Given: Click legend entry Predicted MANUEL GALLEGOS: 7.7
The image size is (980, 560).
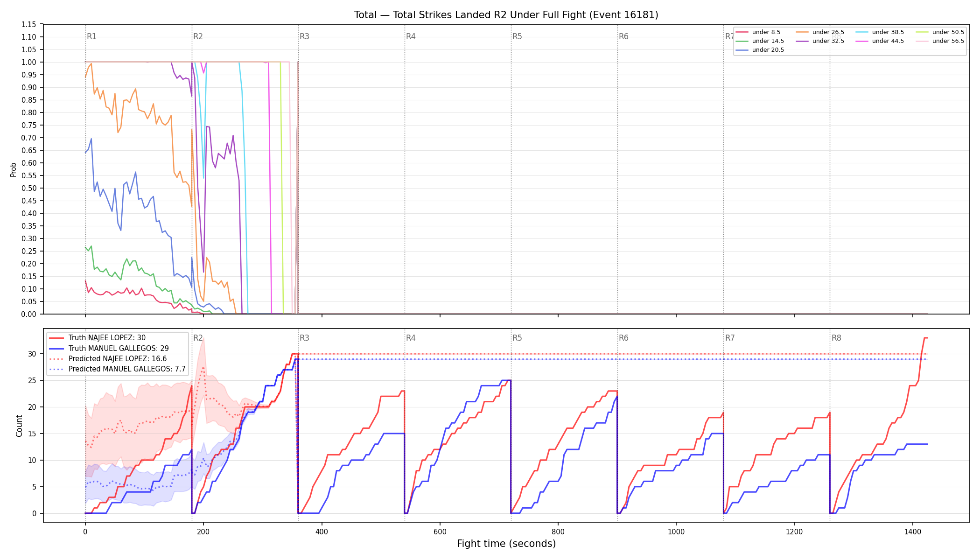Looking at the screenshot, I should (117, 369).
